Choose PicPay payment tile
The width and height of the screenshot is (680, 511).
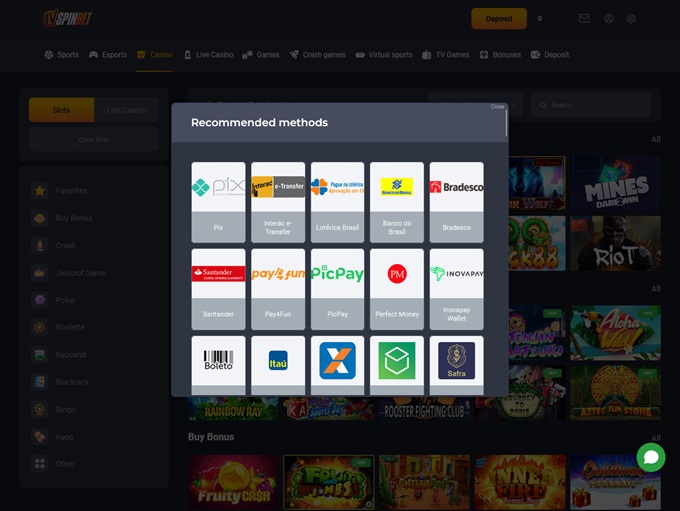(x=337, y=288)
